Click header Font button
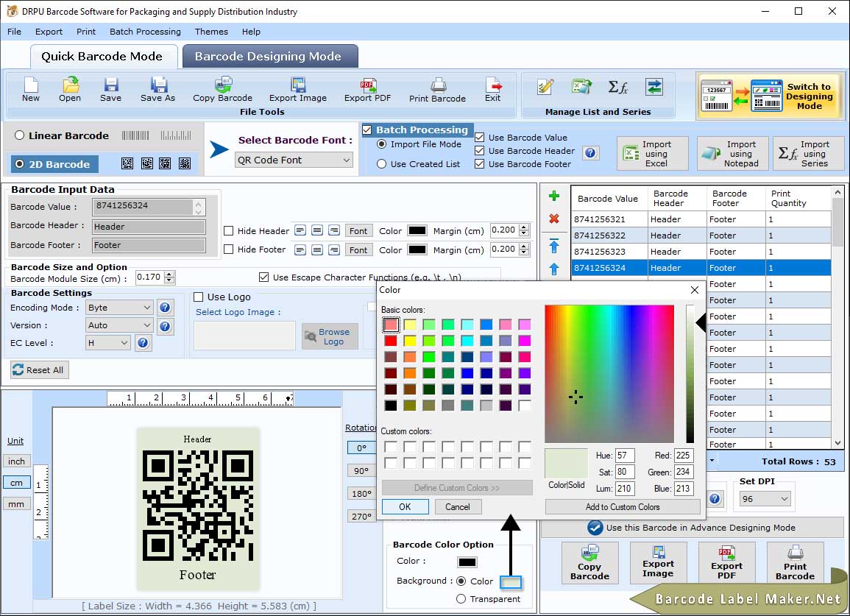Screen dimensions: 850x616 pos(358,231)
